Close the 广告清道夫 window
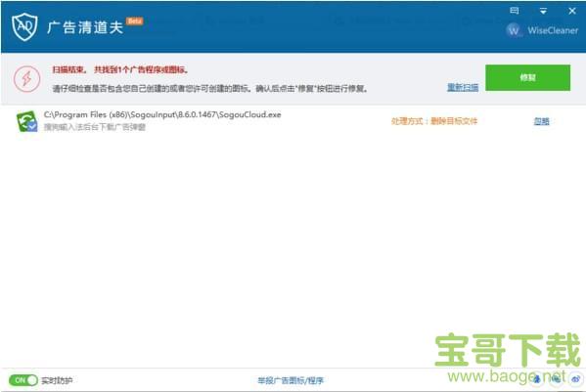This screenshot has height=392, width=586. (x=571, y=11)
